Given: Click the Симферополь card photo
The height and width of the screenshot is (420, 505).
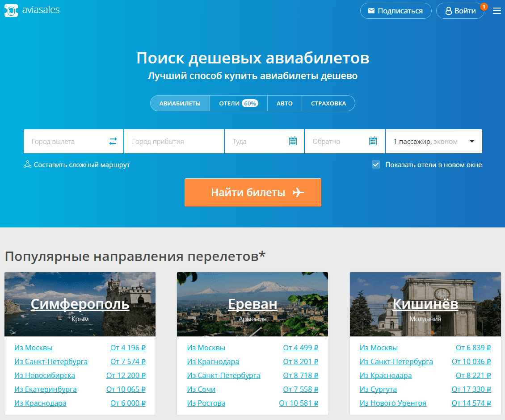Looking at the screenshot, I should 80,304.
